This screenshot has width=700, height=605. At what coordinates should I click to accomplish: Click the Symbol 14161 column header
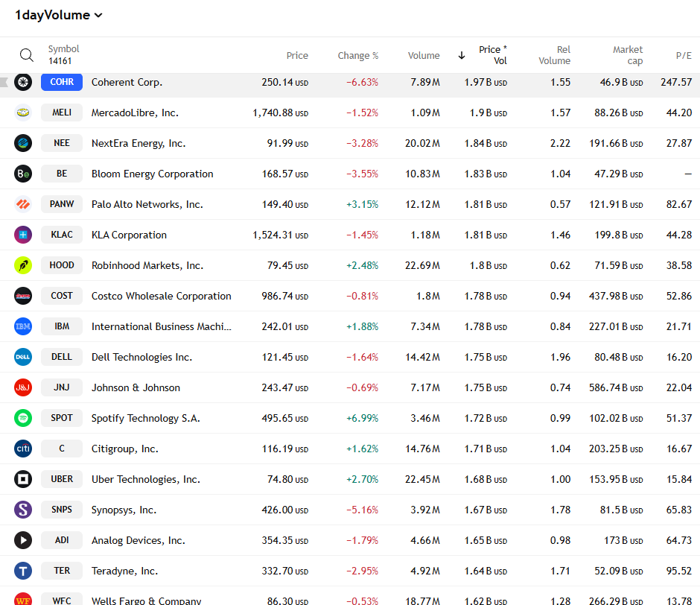[64, 55]
